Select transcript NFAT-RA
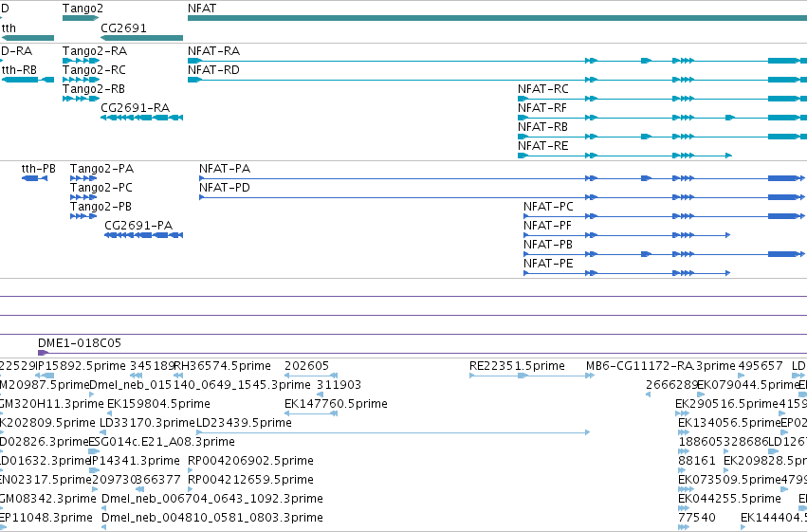This screenshot has width=807, height=532. click(497, 61)
